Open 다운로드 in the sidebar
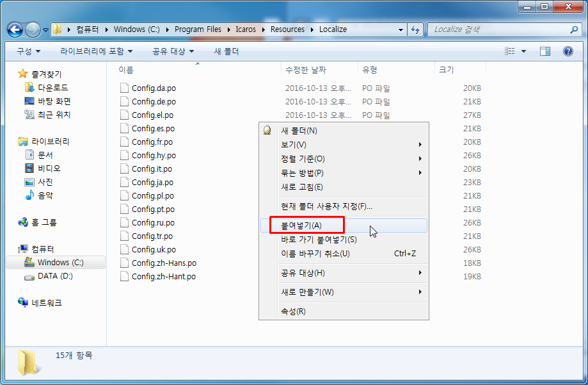Image resolution: width=588 pixels, height=385 pixels. 46,88
